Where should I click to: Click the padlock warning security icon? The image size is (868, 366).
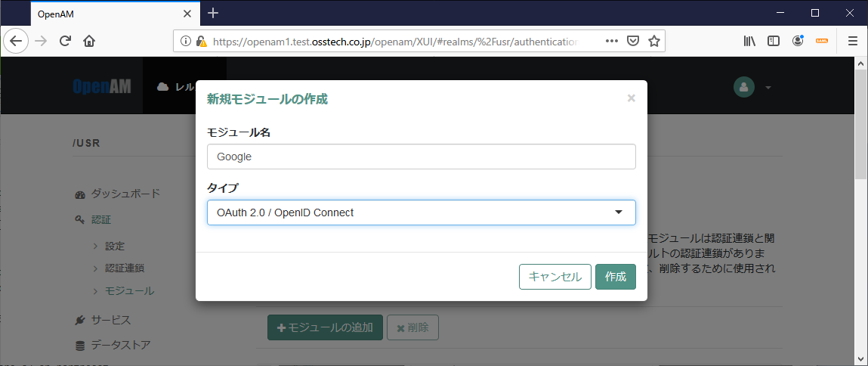point(202,41)
